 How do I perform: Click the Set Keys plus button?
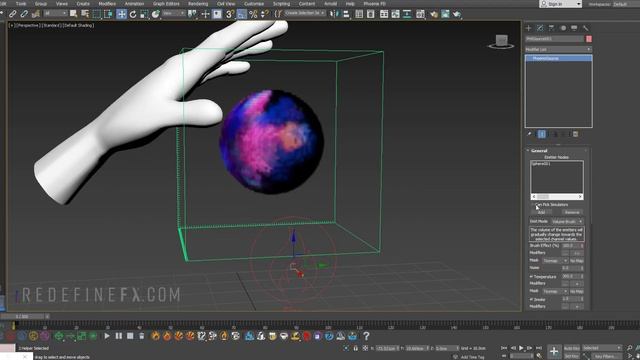[554, 351]
